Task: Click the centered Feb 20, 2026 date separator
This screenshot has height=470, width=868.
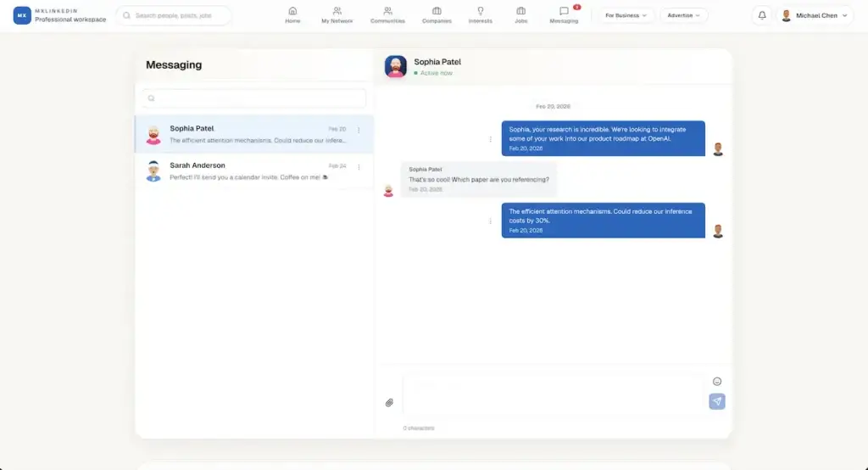Action: click(553, 106)
